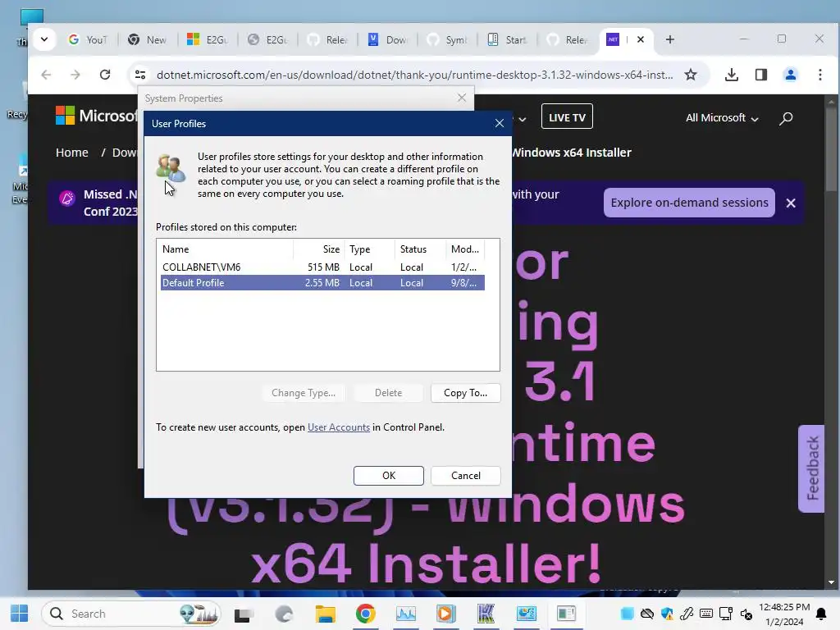This screenshot has height=630, width=840.
Task: Open the document viewer app on the taskbar
Action: click(566, 614)
